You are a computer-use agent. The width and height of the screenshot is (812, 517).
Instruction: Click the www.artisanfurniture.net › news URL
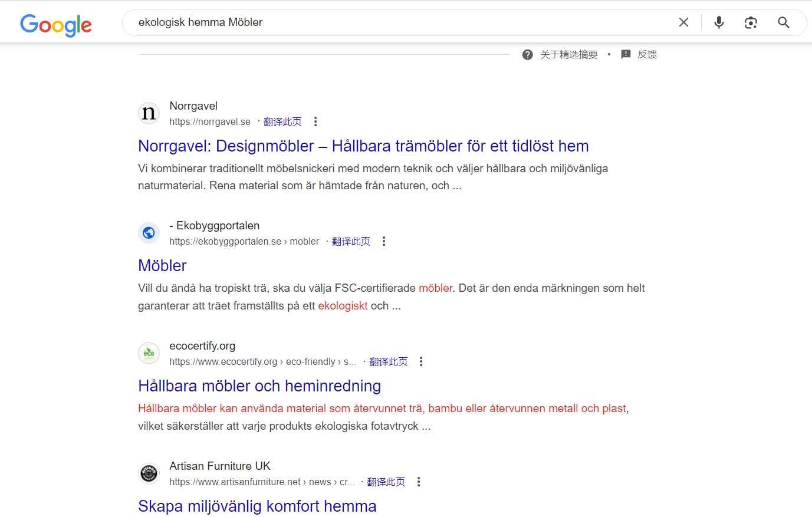click(262, 482)
